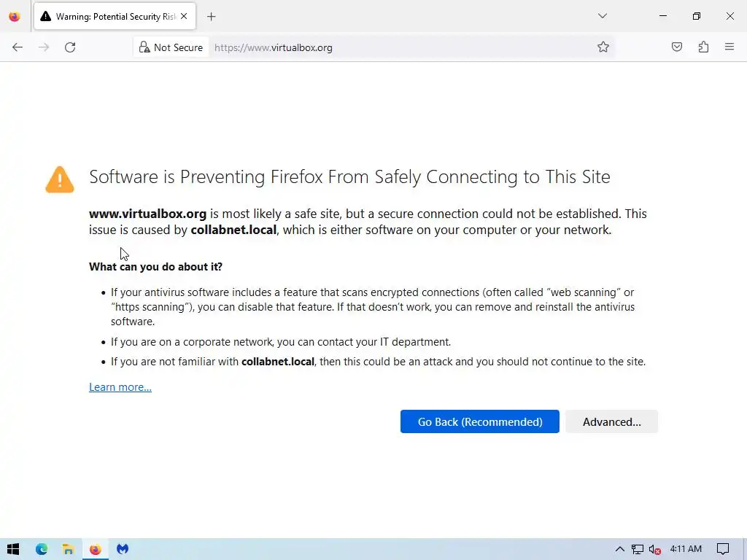Reload the current page
The height and width of the screenshot is (560, 747).
(70, 47)
